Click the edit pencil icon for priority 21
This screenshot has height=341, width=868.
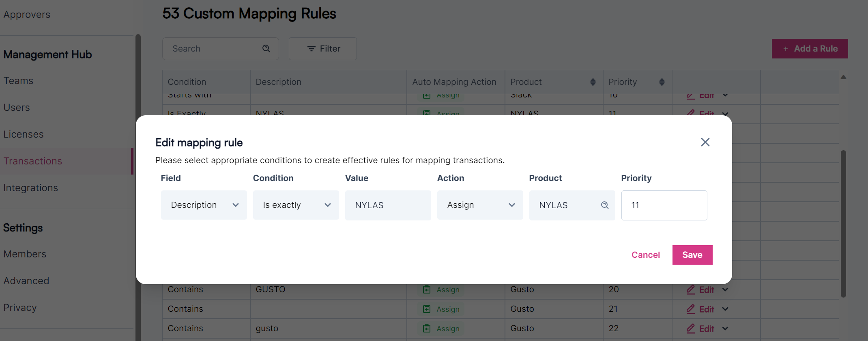coord(690,309)
